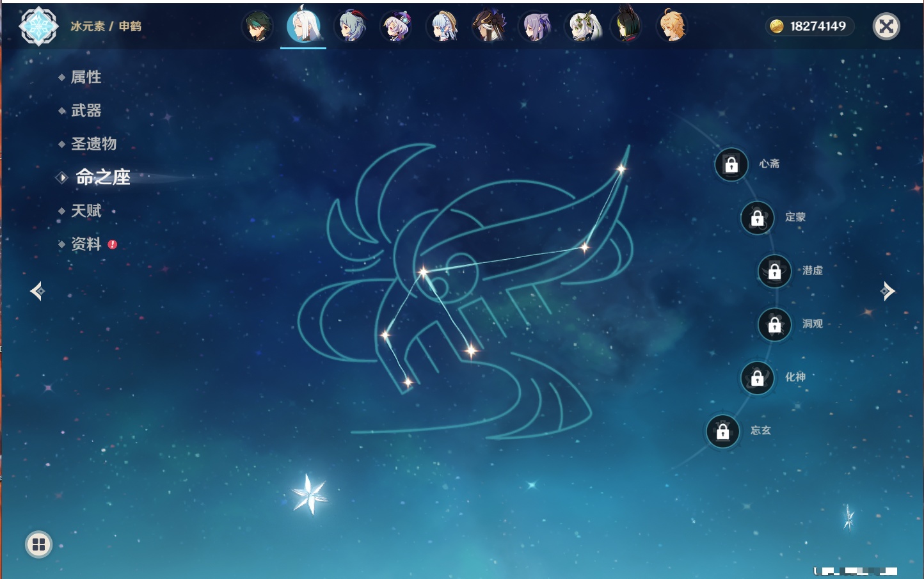Click the 冰元素 / 申鹤 title text
924x579 pixels.
tap(106, 26)
